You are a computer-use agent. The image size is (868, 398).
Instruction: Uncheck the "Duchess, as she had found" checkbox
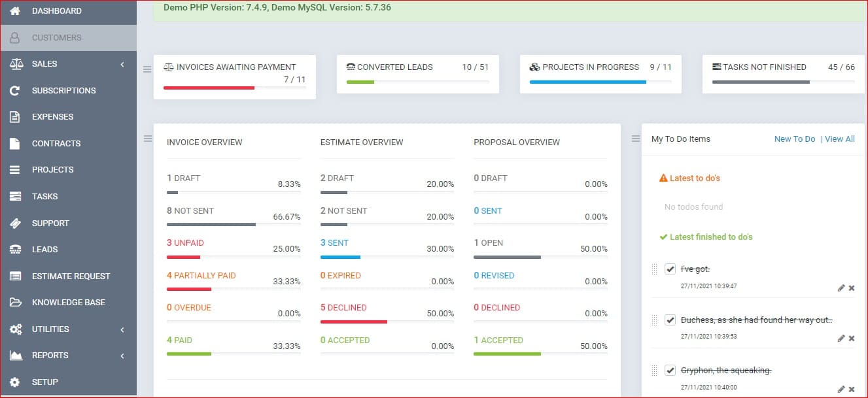(x=670, y=320)
